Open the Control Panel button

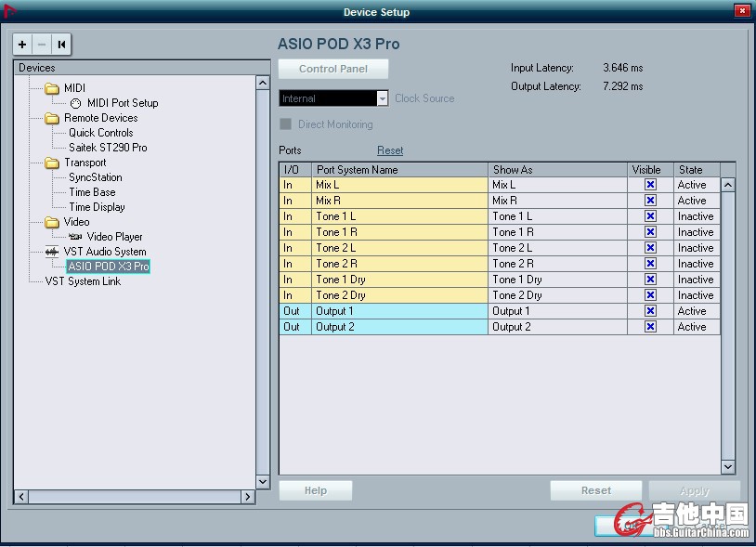(x=332, y=69)
